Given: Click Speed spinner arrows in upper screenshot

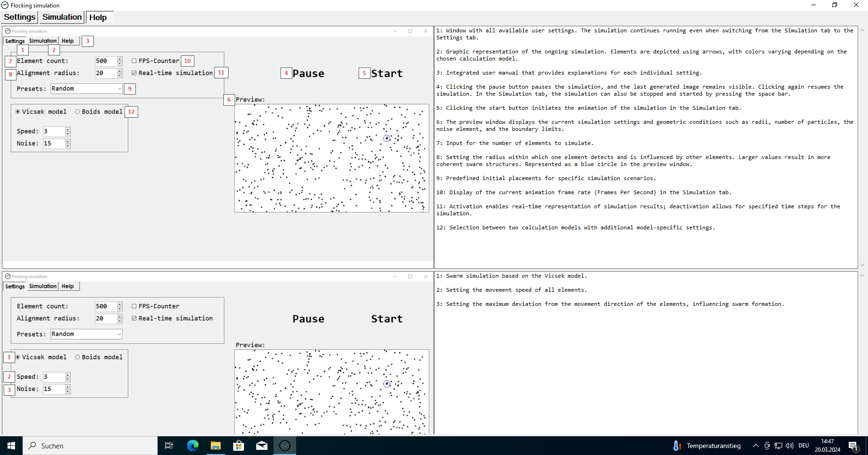Looking at the screenshot, I should tap(68, 131).
